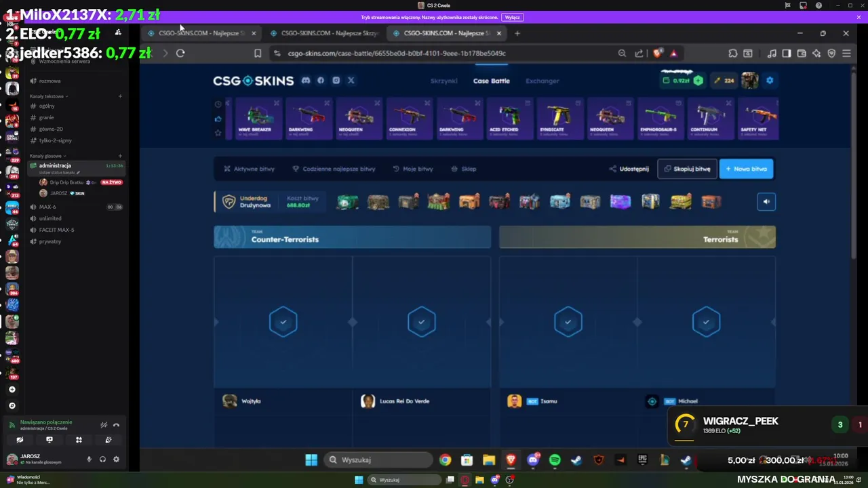Screen dimensions: 868x488
Task: Add a channel to Kanały głosowe
Action: (x=120, y=156)
